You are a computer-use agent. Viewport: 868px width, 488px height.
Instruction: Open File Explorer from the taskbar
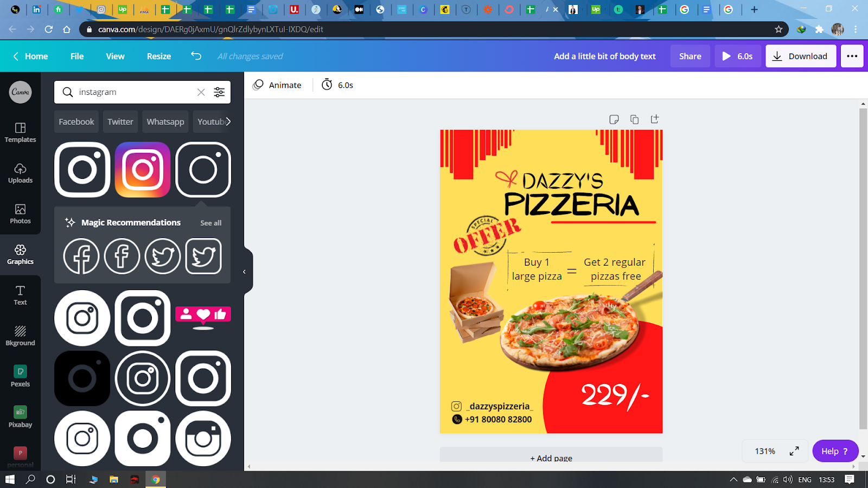click(114, 479)
